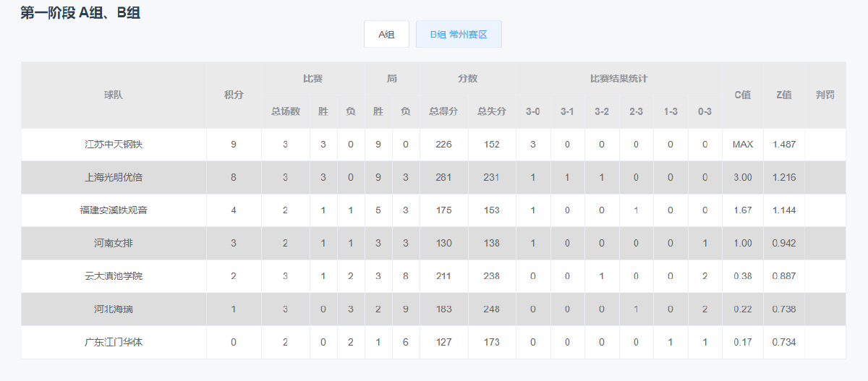Choose the 云大滇池学院 team entry
Screen dimensions: 868x381
pos(114,276)
